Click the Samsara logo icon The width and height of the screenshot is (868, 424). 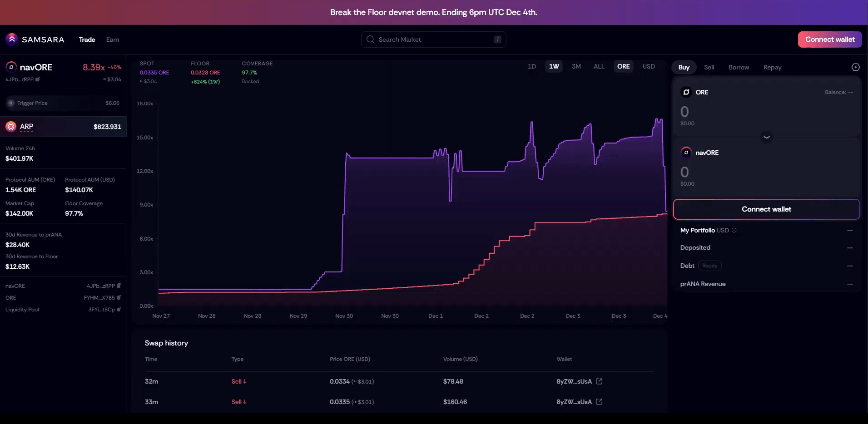pos(12,39)
